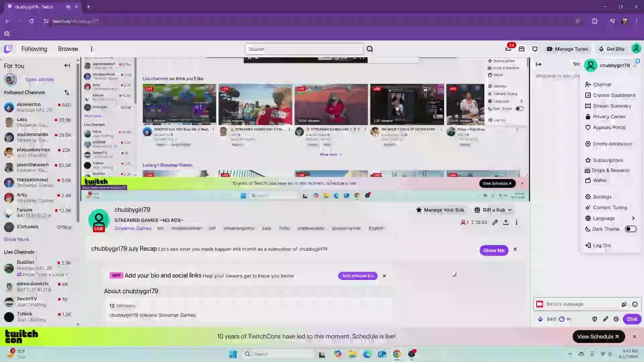Image resolution: width=644 pixels, height=362 pixels.
Task: Open the stream's three-dot more options
Action: (516, 222)
